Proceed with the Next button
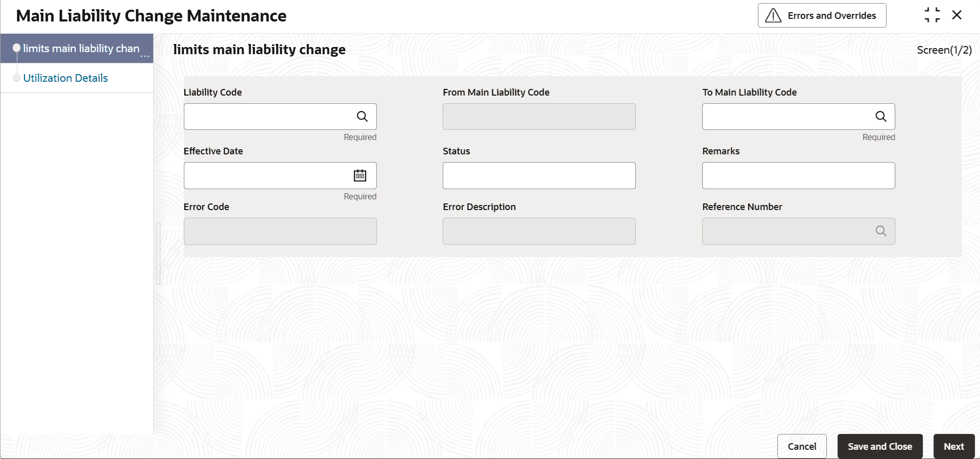980x459 pixels. click(x=953, y=446)
